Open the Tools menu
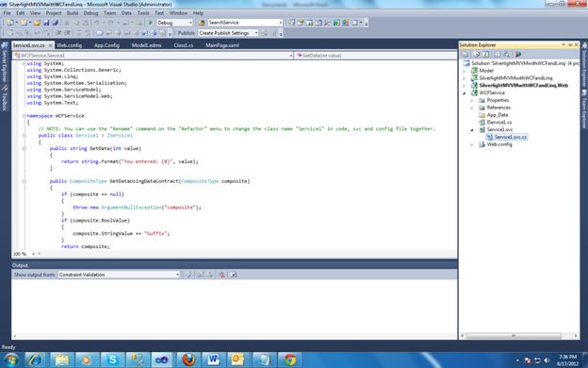 pos(143,13)
